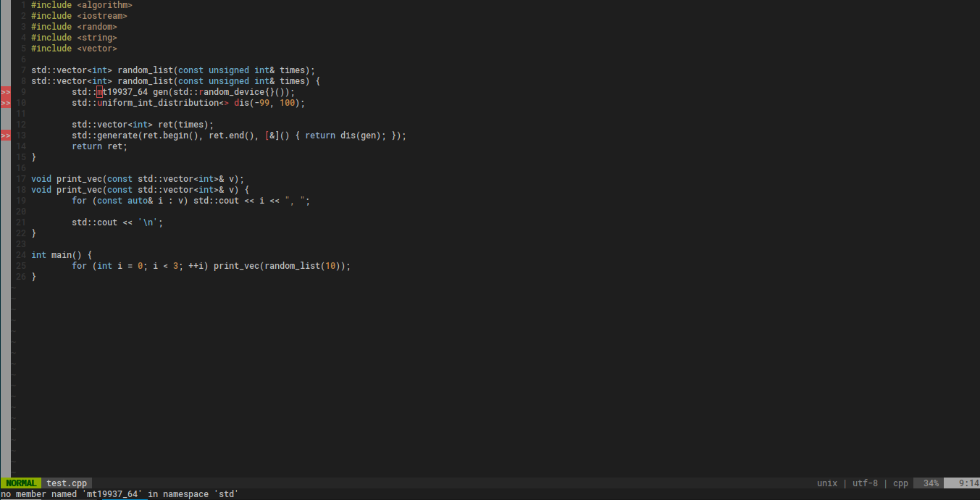Click mt19937_64 in line 9

pyautogui.click(x=122, y=92)
